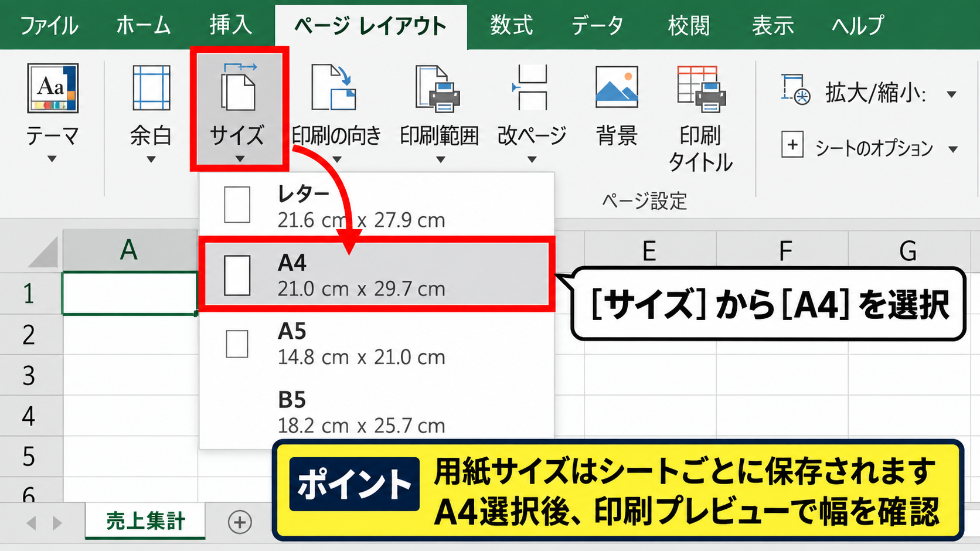Click the plus icon beside シートのオプション
Viewport: 980px width, 551px height.
tap(792, 145)
